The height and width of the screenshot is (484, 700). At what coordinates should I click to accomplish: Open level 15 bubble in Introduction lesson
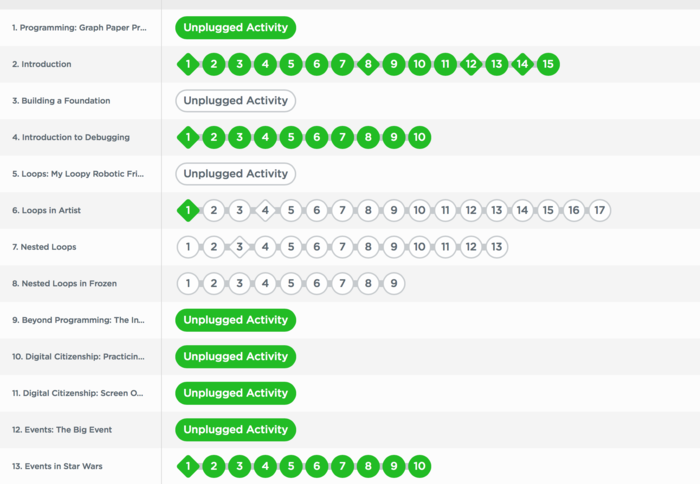click(547, 65)
